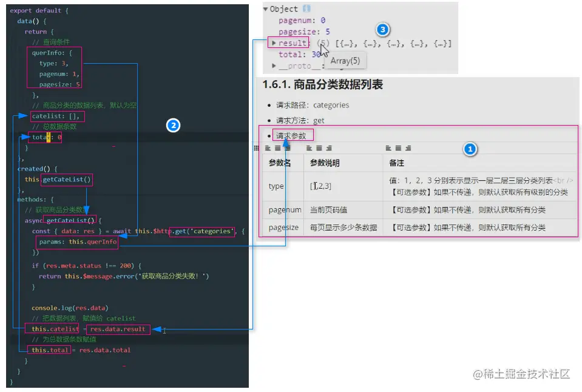Click 'catelist: [],' in code editor
Screen dimensions: 582x392
click(x=56, y=116)
